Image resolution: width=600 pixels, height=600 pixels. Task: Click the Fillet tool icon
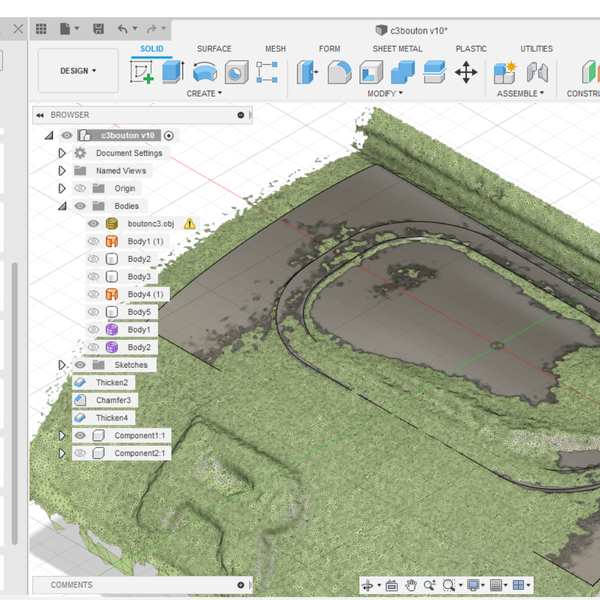339,72
